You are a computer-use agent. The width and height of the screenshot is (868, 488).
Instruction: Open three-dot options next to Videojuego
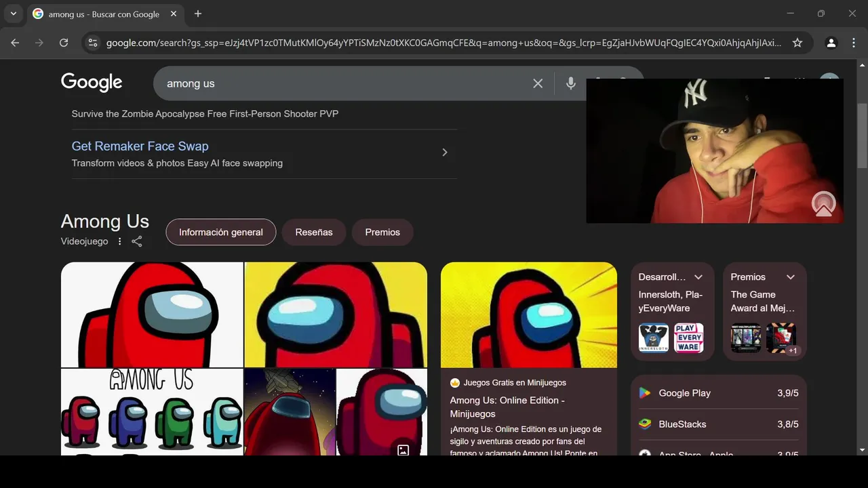120,241
